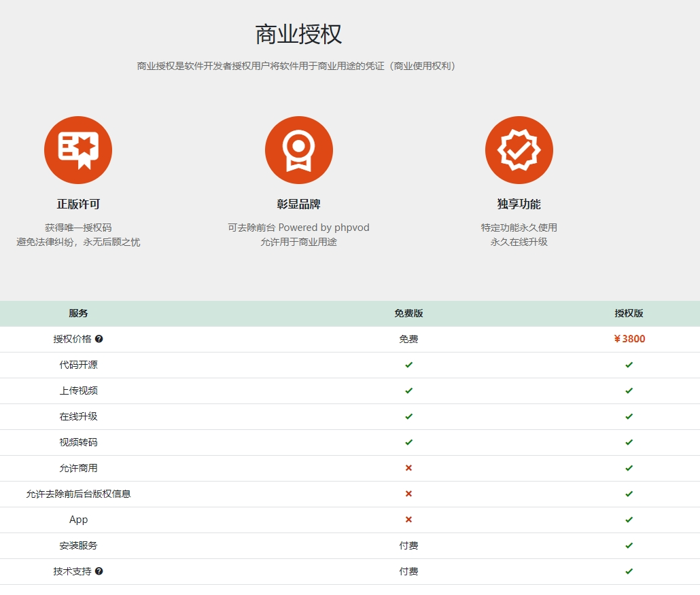700x595 pixels.
Task: Click 免费版 green check for 上传视频
Action: pos(408,391)
